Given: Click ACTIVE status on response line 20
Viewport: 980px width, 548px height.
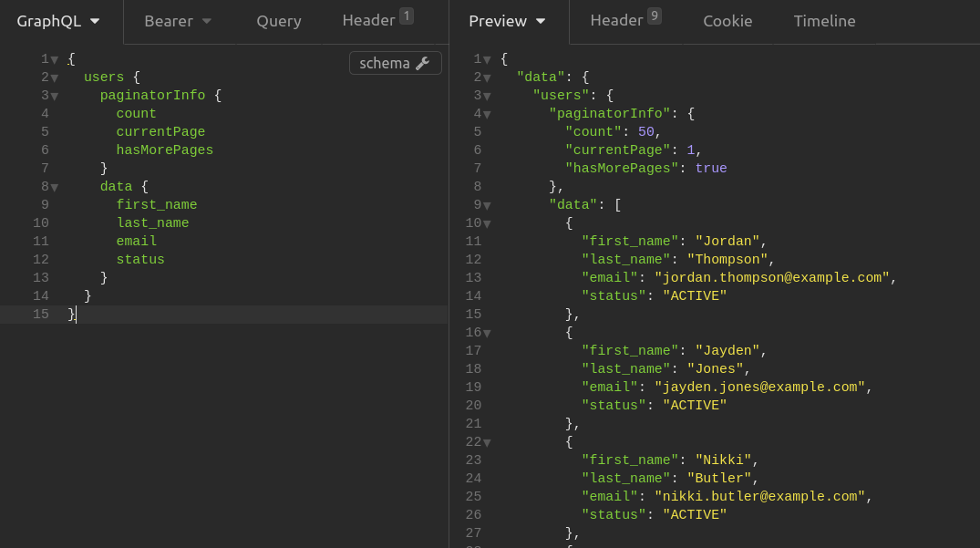Looking at the screenshot, I should point(695,405).
